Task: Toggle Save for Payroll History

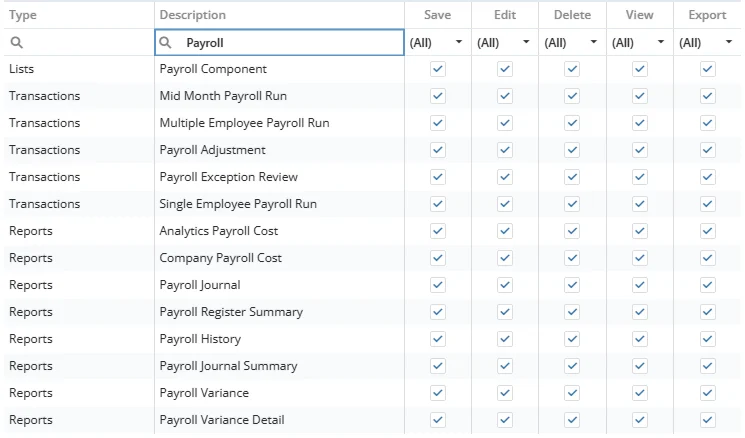Action: (x=438, y=339)
